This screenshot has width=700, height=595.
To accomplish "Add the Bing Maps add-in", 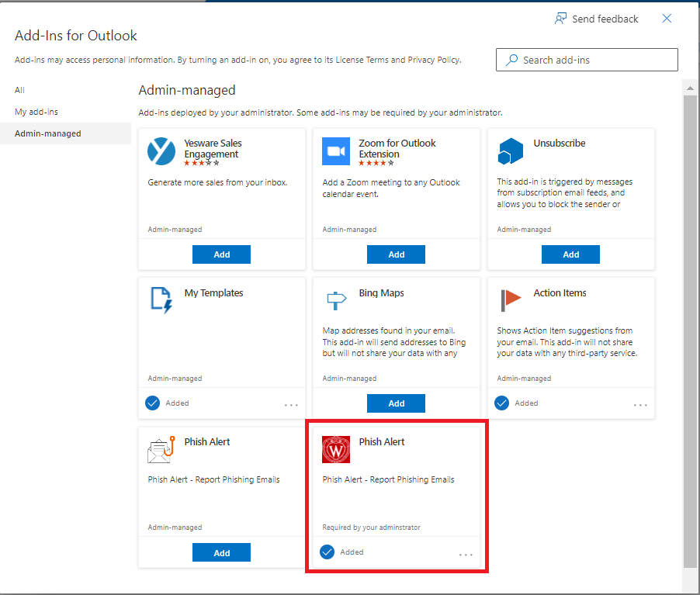I will [397, 403].
